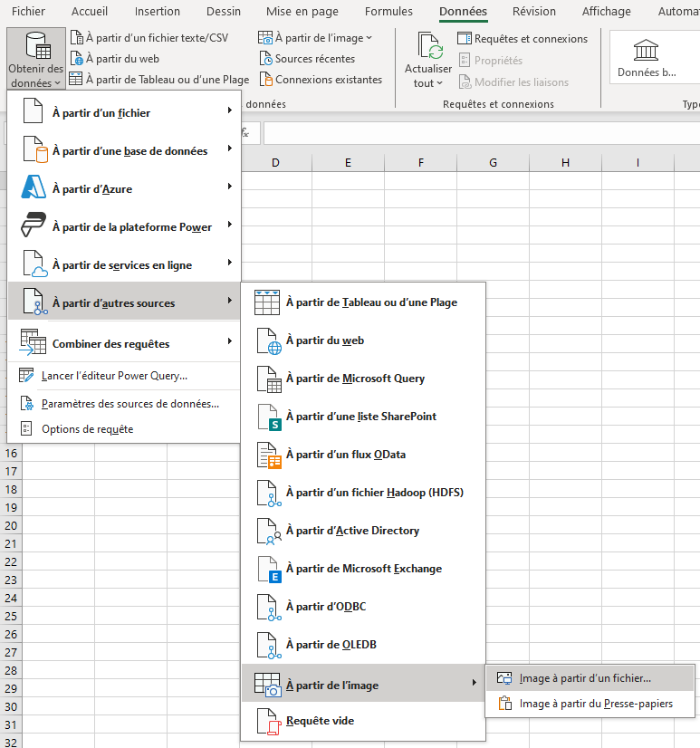This screenshot has width=700, height=748.
Task: Switch to the Accueil tab
Action: [90, 11]
